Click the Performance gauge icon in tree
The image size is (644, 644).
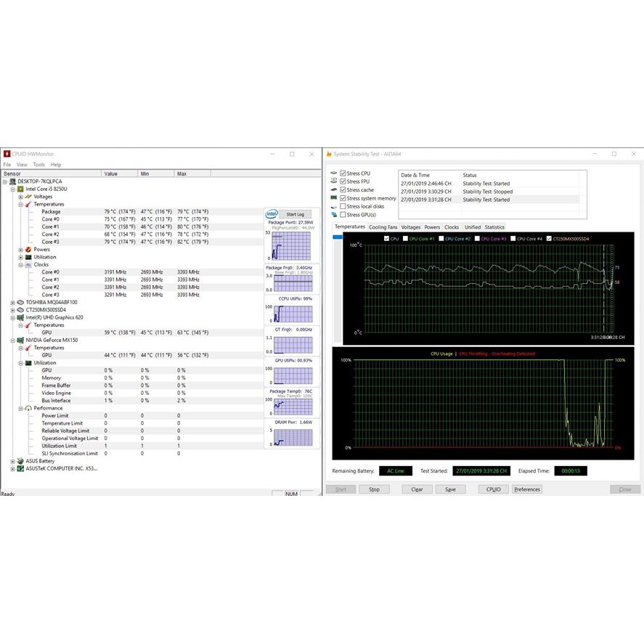click(x=28, y=408)
